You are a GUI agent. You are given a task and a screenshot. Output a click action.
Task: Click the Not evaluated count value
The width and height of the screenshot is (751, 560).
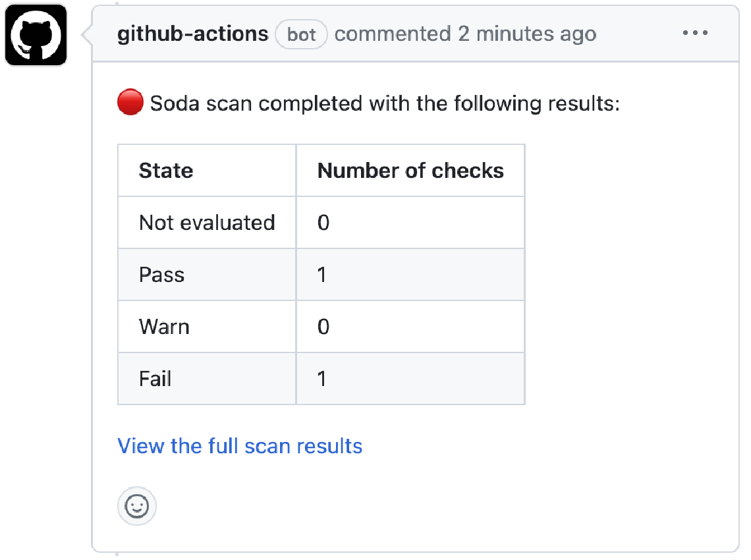pyautogui.click(x=323, y=223)
